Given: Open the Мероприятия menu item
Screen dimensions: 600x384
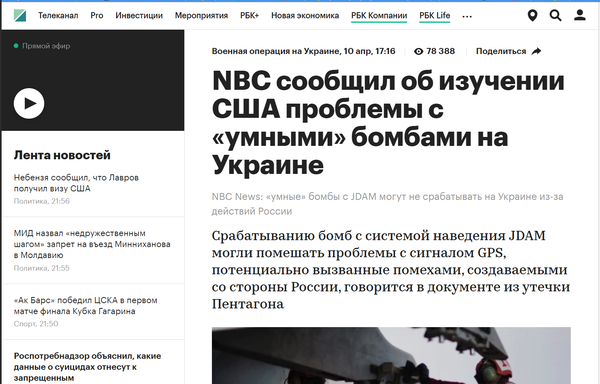Looking at the screenshot, I should (201, 16).
